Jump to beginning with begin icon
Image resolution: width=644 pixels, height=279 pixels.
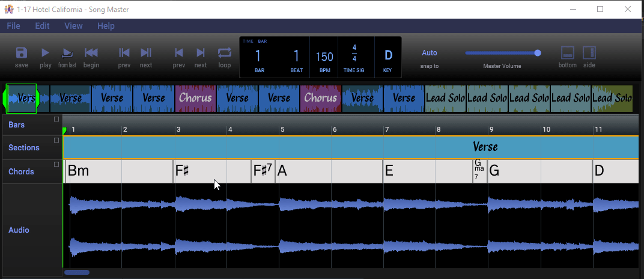[91, 53]
